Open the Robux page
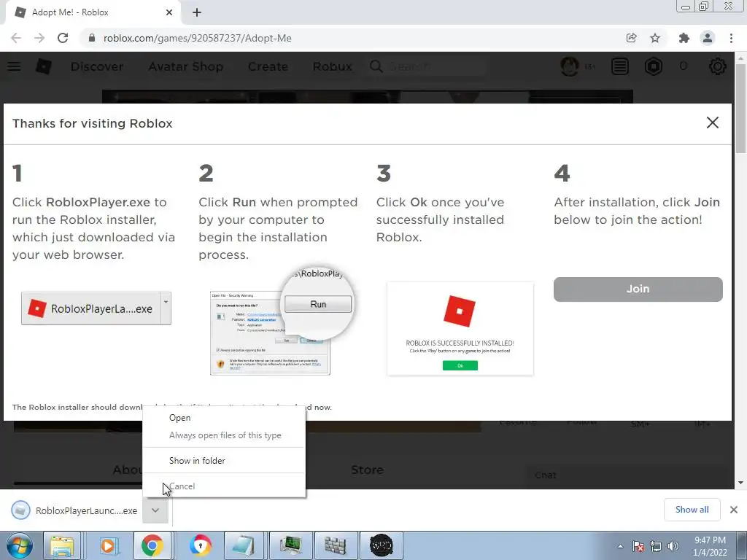747x560 pixels. coord(333,66)
